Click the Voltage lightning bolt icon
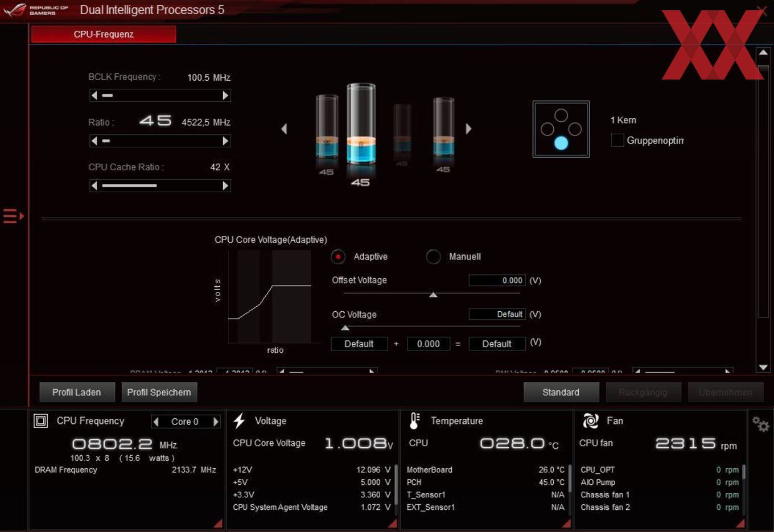The image size is (774, 532). (x=239, y=421)
